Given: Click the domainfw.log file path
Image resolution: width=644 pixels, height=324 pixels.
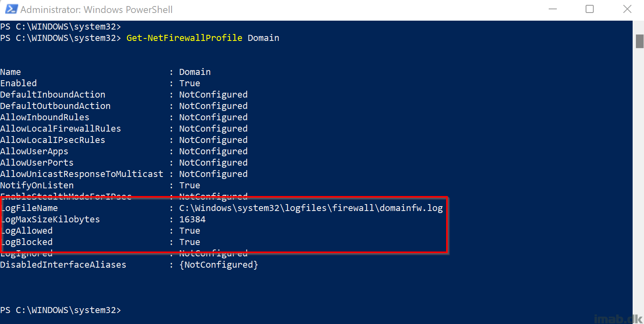Looking at the screenshot, I should [x=311, y=208].
